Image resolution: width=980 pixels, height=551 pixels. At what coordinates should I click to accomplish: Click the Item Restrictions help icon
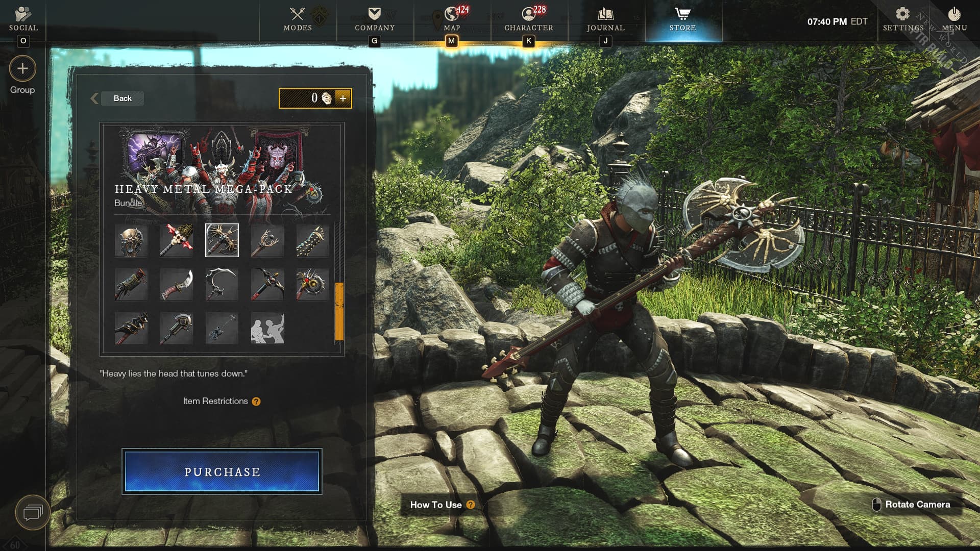pyautogui.click(x=257, y=401)
